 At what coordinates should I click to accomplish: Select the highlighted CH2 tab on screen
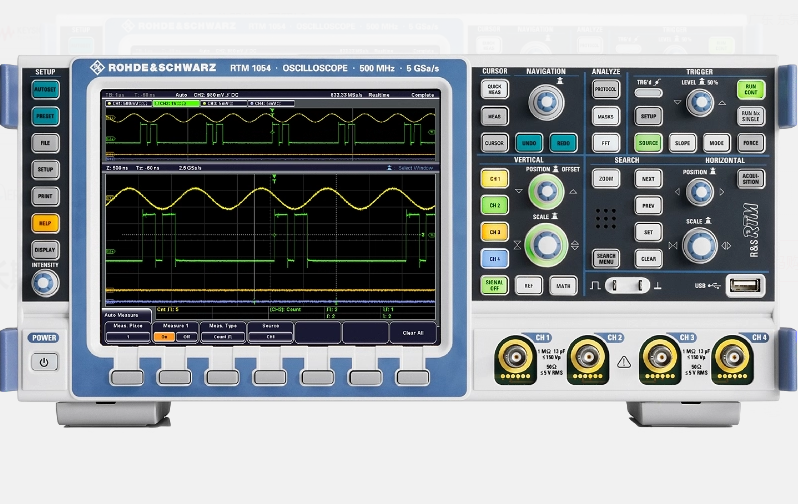[176, 103]
